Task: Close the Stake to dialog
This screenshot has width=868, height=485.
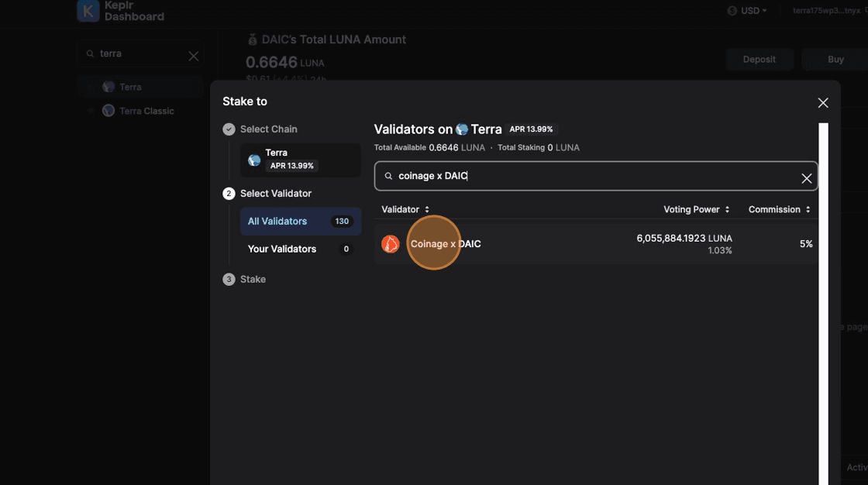Action: click(x=823, y=103)
